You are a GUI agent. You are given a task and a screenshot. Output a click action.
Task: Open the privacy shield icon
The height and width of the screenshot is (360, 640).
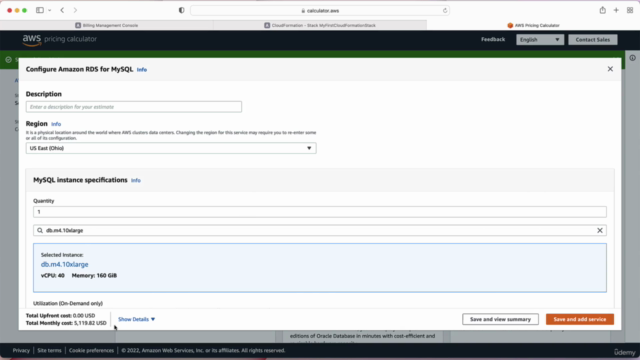point(182,10)
